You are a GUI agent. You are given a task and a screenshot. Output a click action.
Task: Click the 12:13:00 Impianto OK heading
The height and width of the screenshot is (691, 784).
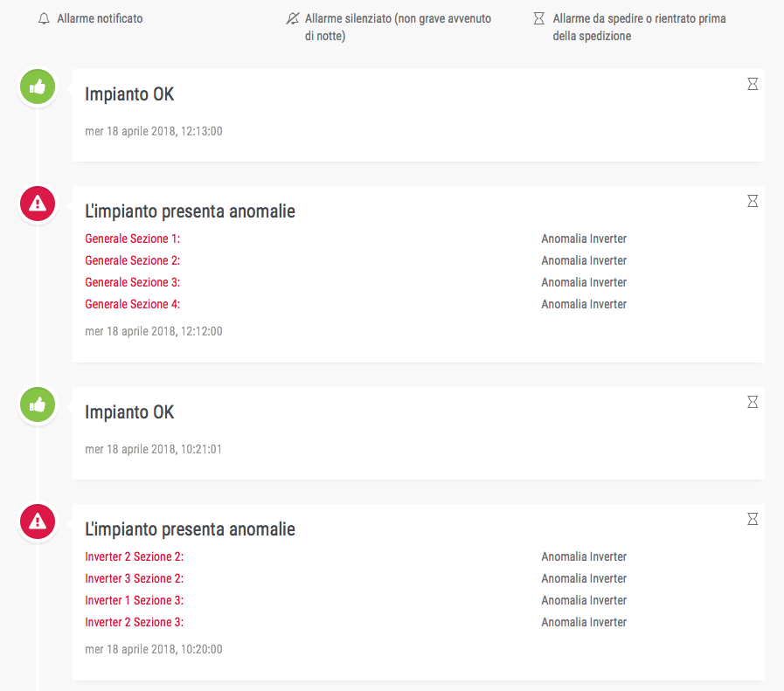pos(129,94)
